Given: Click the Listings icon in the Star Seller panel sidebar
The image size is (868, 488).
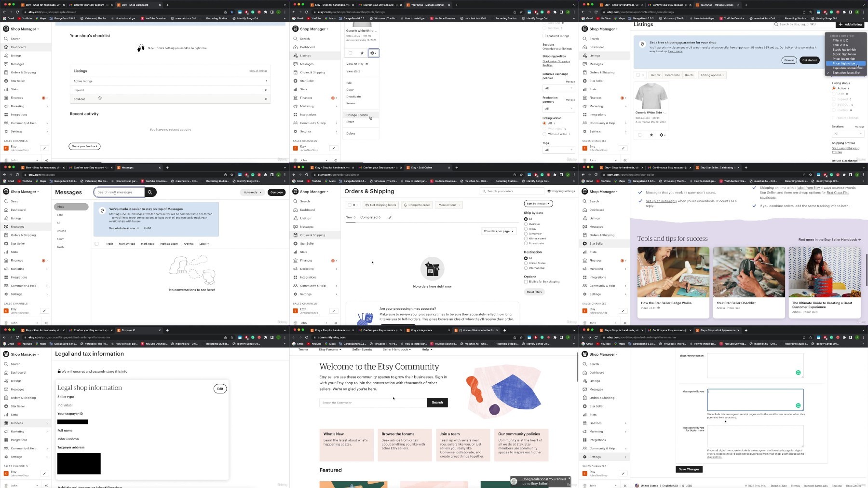Looking at the screenshot, I should 584,218.
